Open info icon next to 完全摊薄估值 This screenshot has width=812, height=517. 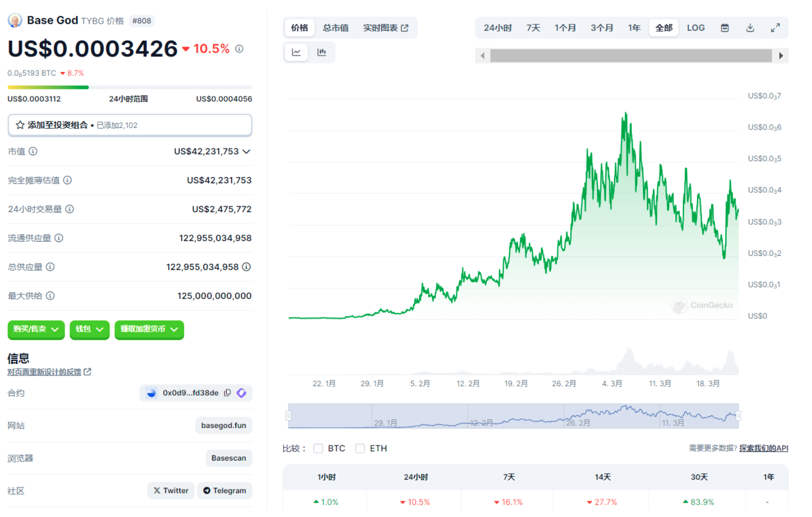[67, 180]
